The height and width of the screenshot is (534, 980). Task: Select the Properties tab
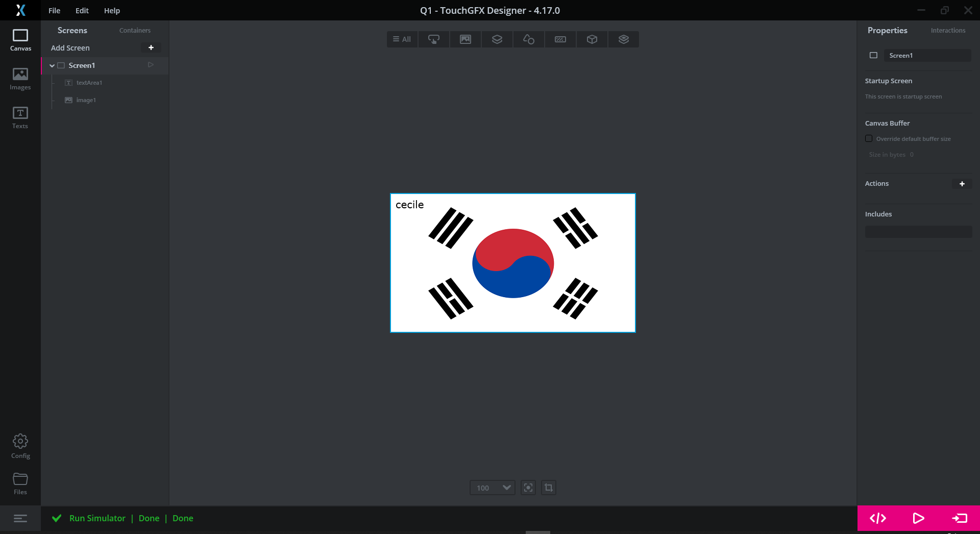coord(887,31)
